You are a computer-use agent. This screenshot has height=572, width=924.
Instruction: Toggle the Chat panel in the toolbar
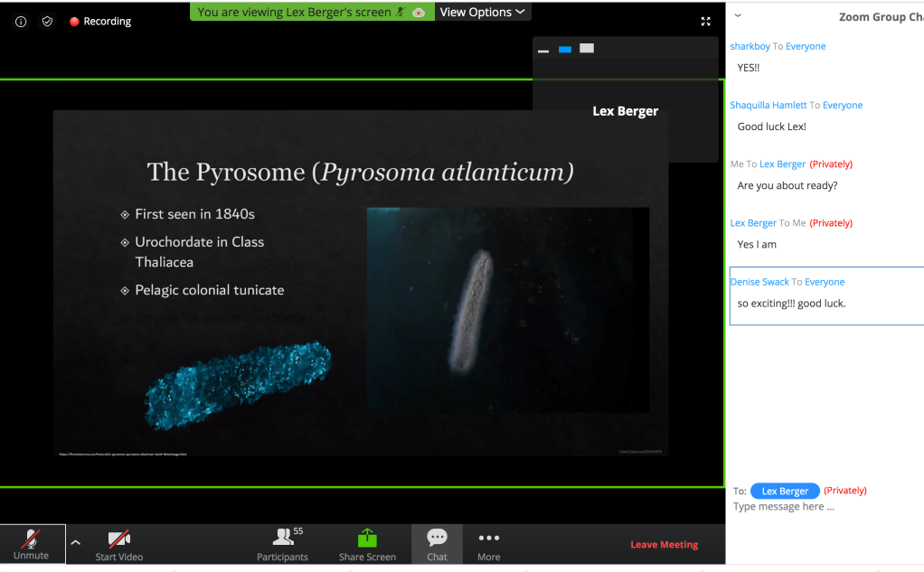(x=437, y=545)
